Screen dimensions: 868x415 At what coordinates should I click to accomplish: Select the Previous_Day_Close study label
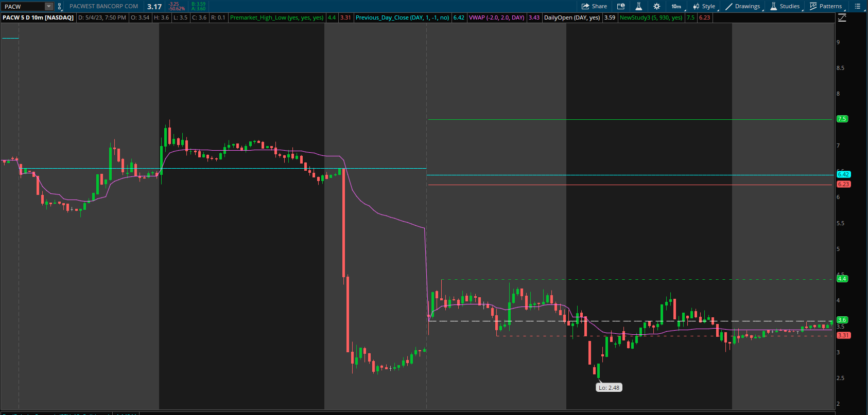(402, 17)
